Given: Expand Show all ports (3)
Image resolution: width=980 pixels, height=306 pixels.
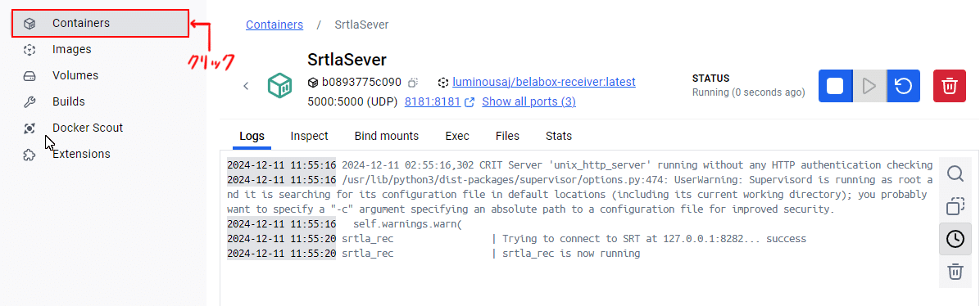Looking at the screenshot, I should (529, 101).
